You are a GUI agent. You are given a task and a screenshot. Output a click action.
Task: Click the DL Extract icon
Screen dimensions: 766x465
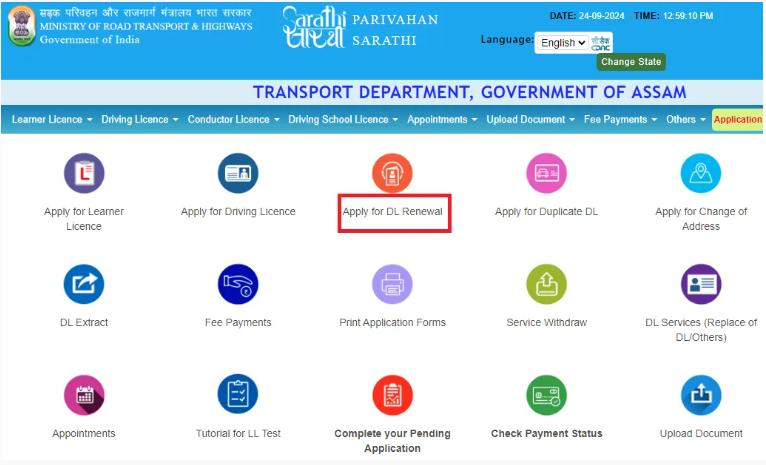click(84, 285)
